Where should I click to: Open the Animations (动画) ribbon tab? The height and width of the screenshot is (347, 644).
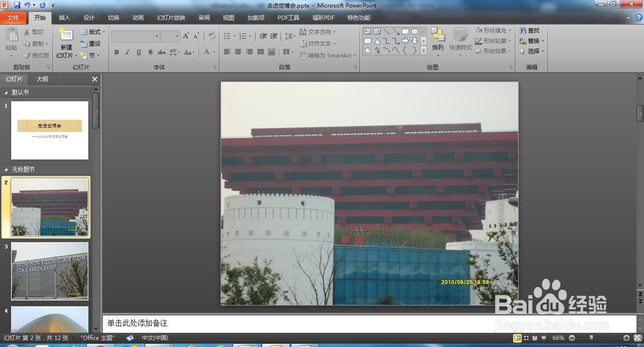(138, 18)
